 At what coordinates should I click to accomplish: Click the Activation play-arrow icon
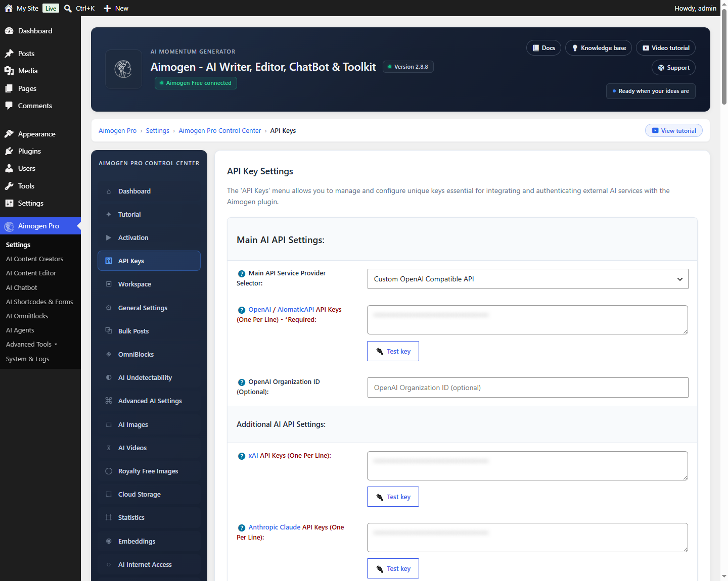(x=109, y=237)
